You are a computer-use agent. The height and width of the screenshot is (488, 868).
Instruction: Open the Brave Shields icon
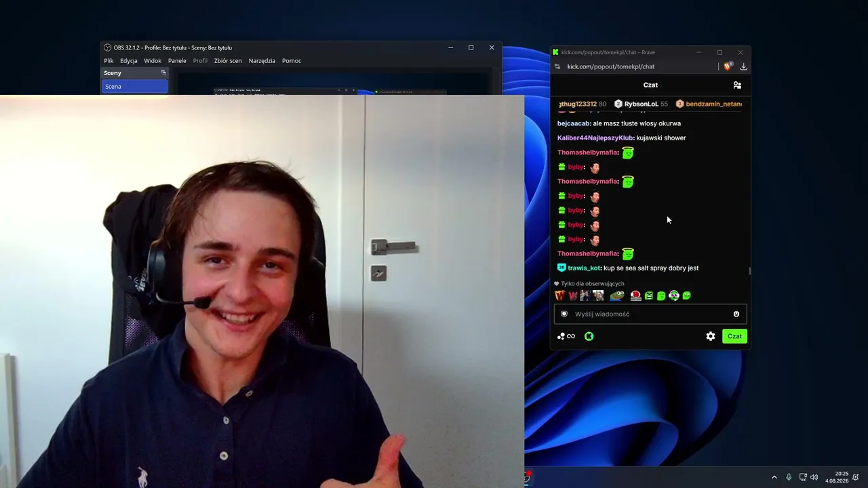click(x=728, y=66)
